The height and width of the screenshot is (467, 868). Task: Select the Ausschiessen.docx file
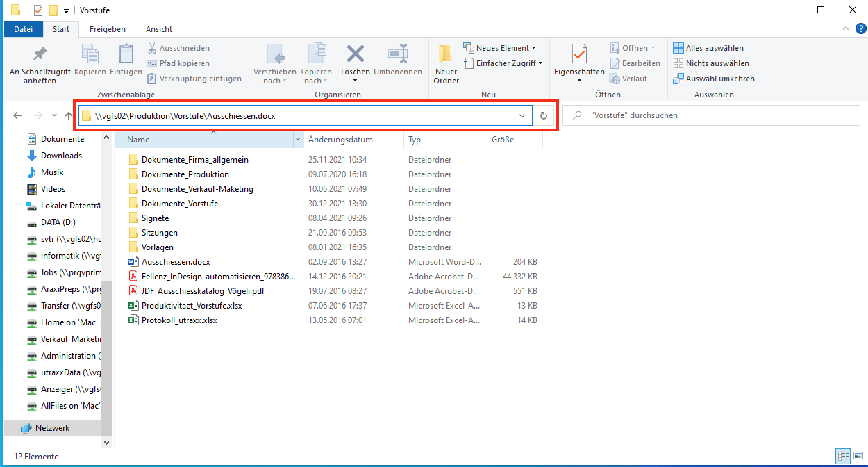point(176,262)
